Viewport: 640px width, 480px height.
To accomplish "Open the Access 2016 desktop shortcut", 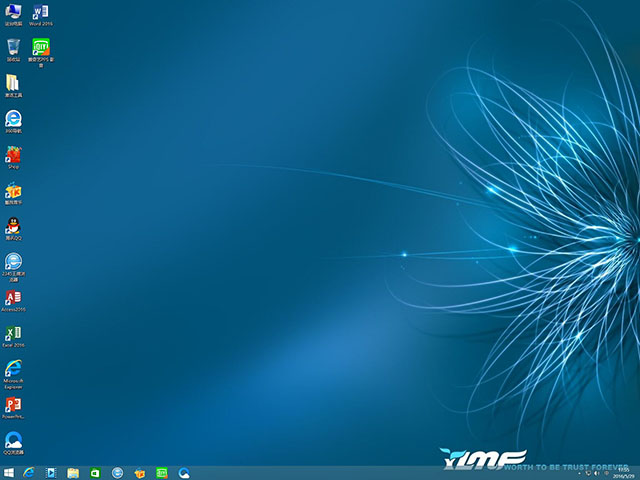I will pyautogui.click(x=13, y=298).
